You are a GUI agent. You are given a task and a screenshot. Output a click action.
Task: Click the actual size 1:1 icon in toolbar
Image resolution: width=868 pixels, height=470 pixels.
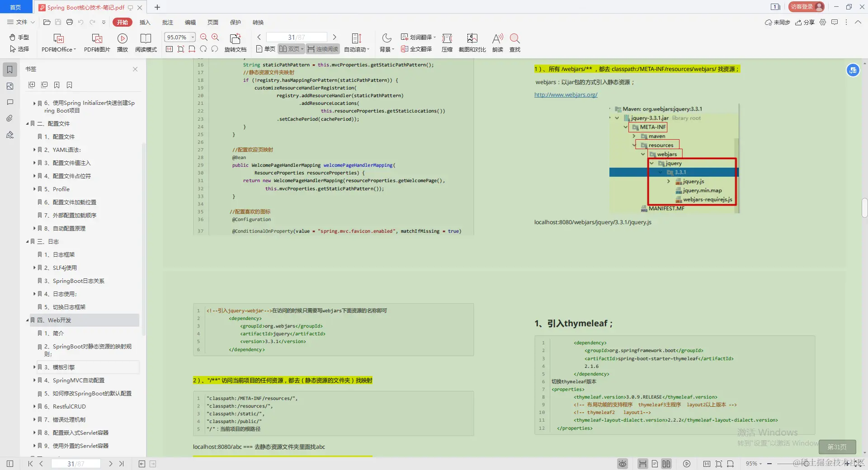click(x=170, y=49)
